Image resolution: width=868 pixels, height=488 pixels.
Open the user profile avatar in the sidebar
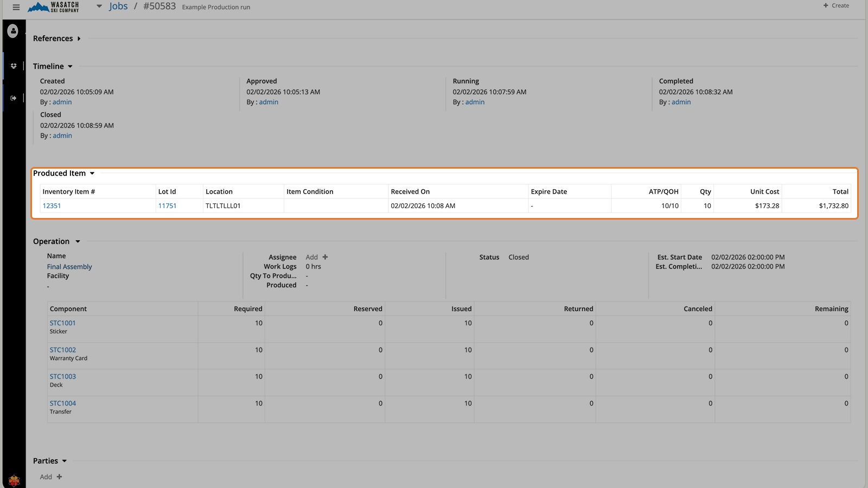click(14, 31)
